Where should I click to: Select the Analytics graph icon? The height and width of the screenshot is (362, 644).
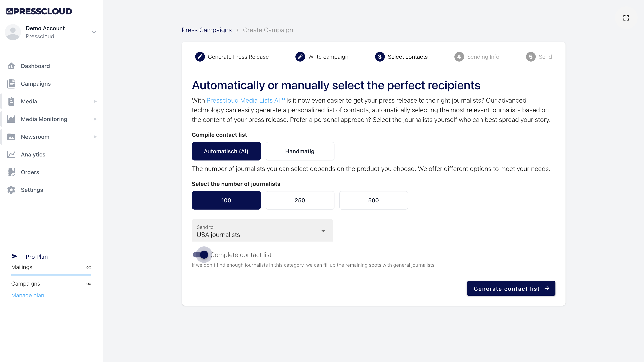[x=11, y=154]
